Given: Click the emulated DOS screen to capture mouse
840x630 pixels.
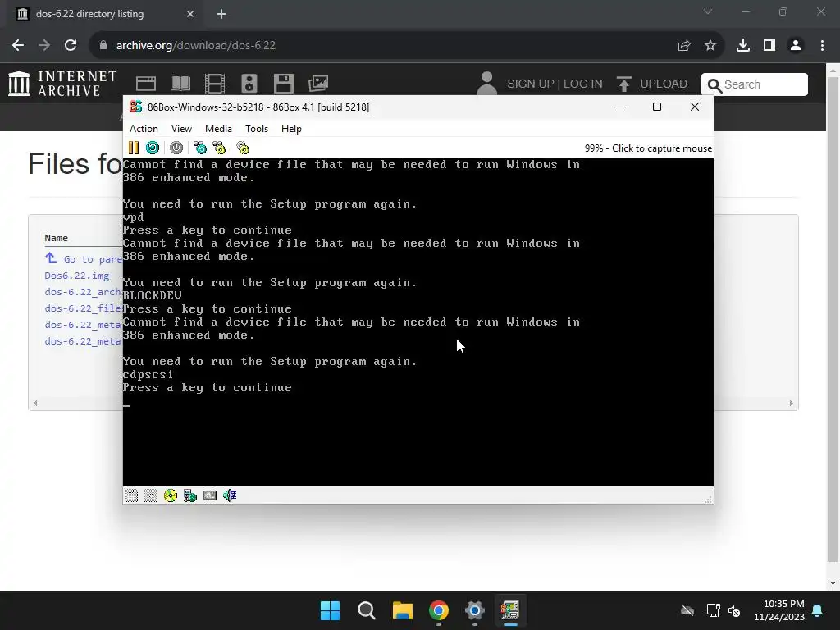Looking at the screenshot, I should click(x=418, y=322).
